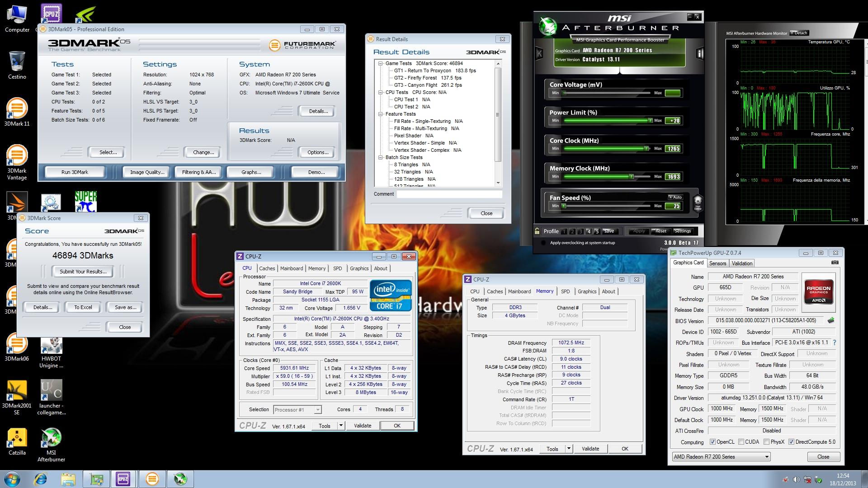Launch 3DMark Vantage desktop shortcut
Viewport: 868px width, 488px height.
[x=17, y=162]
